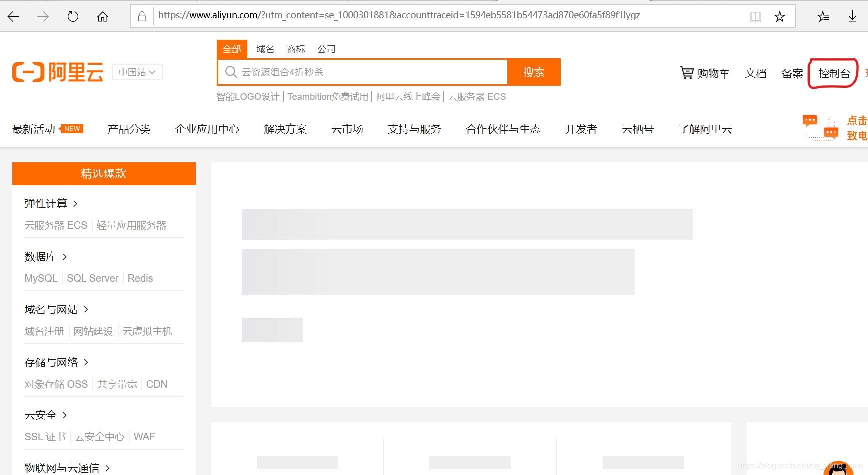Screen dimensions: 868x475
Task: Click the padlock site security icon
Action: point(142,16)
